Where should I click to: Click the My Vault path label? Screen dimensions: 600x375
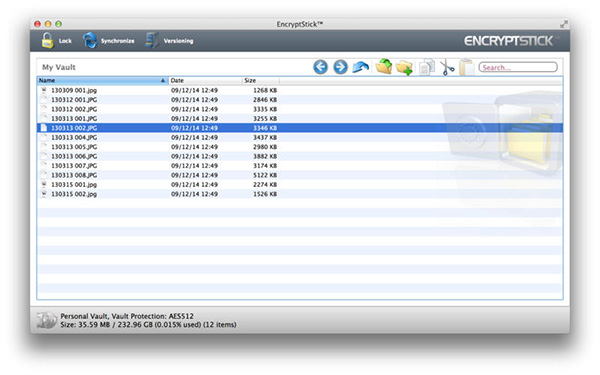(x=59, y=67)
